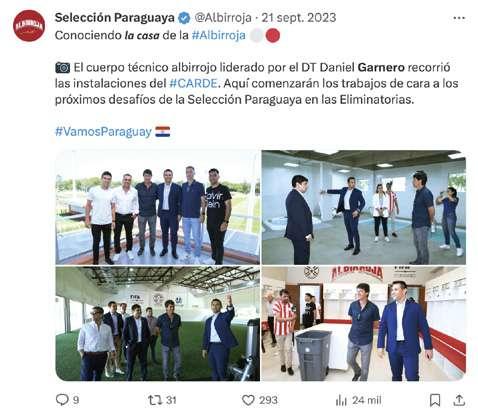Click the @Albirroja handle
The image size is (478, 419).
[223, 18]
